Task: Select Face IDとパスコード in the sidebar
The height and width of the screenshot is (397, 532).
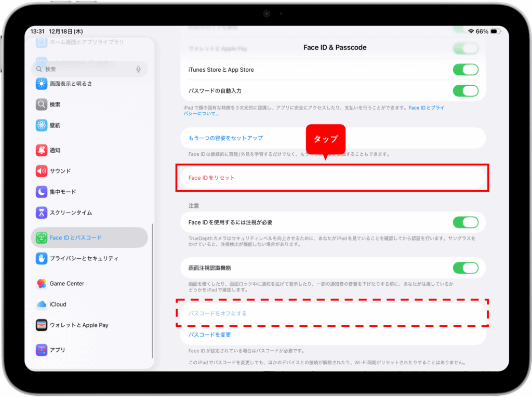Action: pos(89,237)
